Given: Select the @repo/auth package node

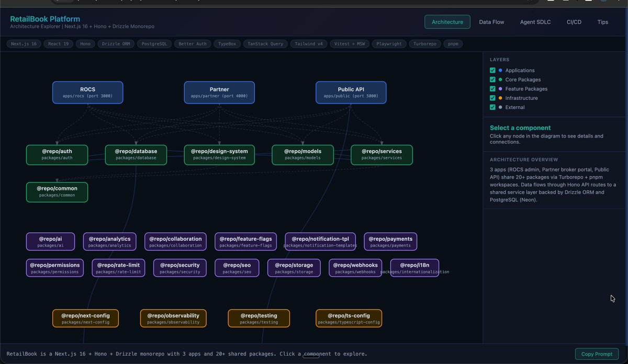Looking at the screenshot, I should tap(57, 154).
